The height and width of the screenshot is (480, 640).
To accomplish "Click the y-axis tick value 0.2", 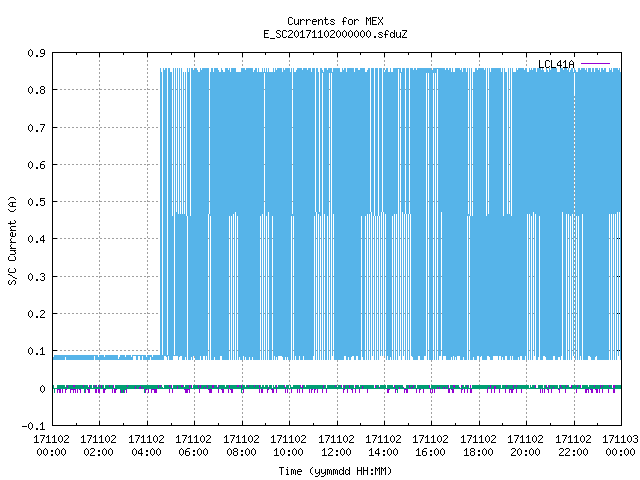I will pyautogui.click(x=36, y=314).
